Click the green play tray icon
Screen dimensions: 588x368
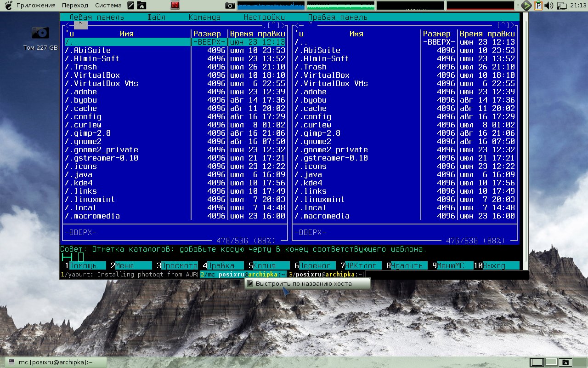526,6
